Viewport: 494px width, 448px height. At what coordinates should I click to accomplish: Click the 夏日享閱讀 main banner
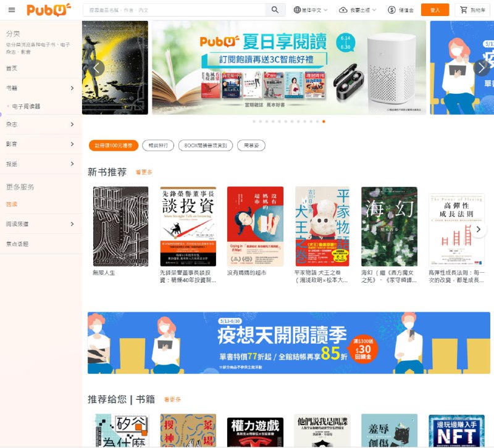(289, 67)
